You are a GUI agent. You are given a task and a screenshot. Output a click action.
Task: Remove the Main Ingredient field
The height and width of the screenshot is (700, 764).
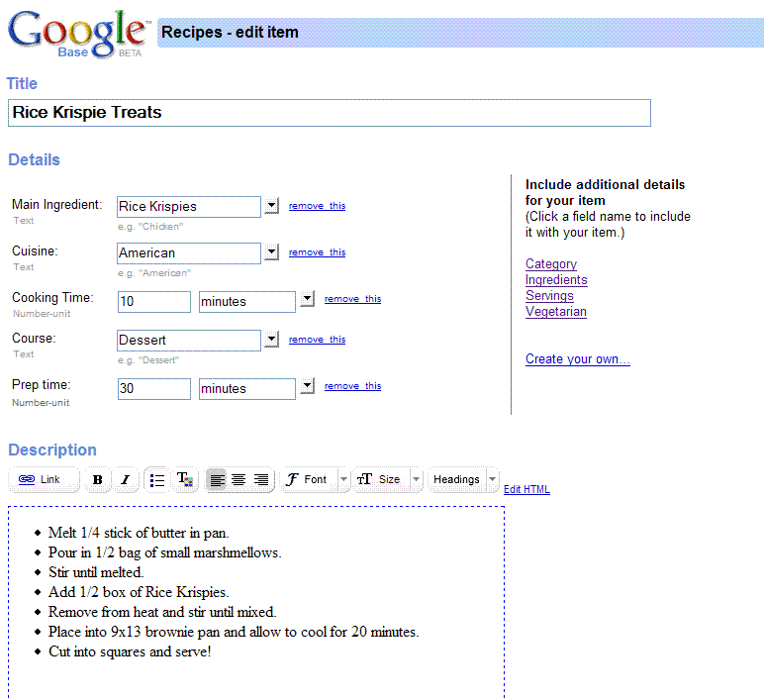(x=318, y=206)
